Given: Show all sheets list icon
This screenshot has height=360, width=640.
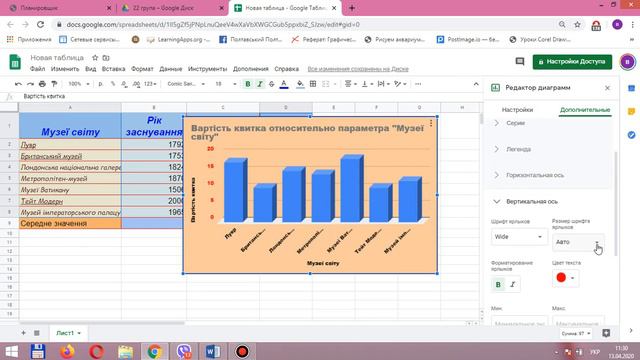Looking at the screenshot, I should click(x=36, y=333).
